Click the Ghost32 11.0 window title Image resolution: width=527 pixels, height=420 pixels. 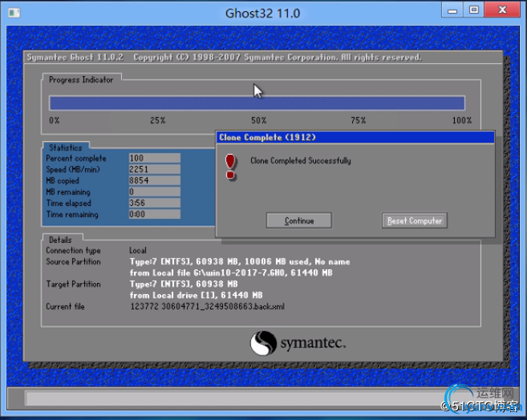pyautogui.click(x=262, y=14)
